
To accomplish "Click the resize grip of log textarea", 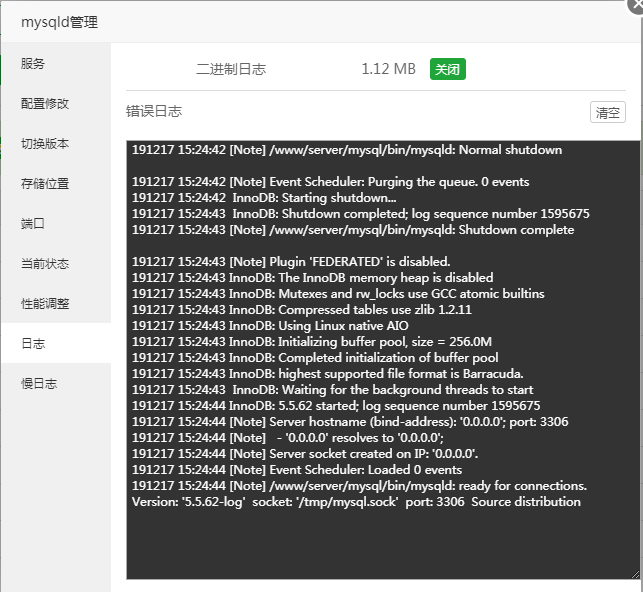I will click(x=635, y=574).
